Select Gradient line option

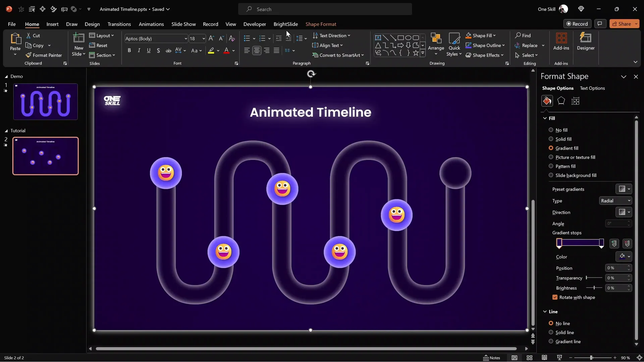pyautogui.click(x=565, y=342)
